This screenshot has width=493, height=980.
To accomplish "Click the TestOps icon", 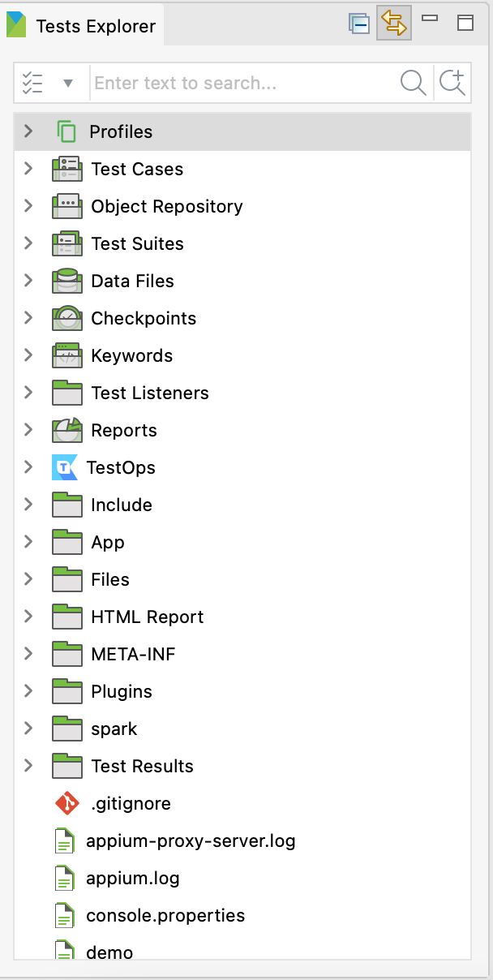I will coord(64,467).
